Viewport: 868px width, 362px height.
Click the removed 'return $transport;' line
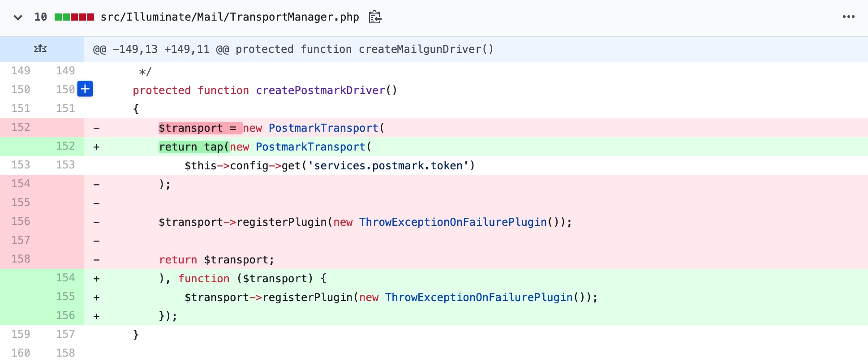216,260
